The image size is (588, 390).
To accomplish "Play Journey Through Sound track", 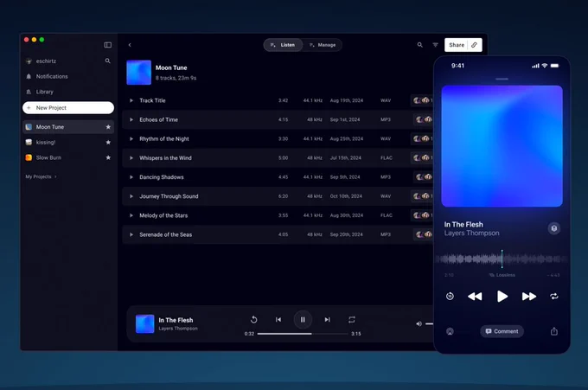I will (x=131, y=196).
